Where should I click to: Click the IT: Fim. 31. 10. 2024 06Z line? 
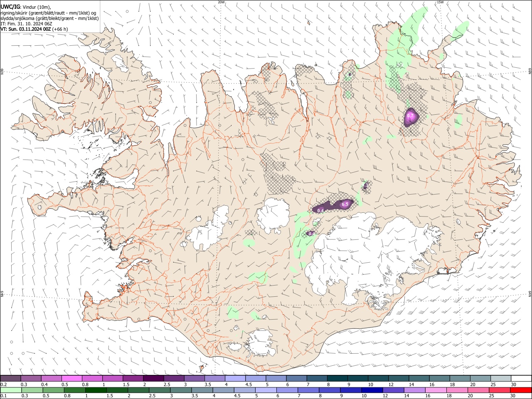click(26, 24)
